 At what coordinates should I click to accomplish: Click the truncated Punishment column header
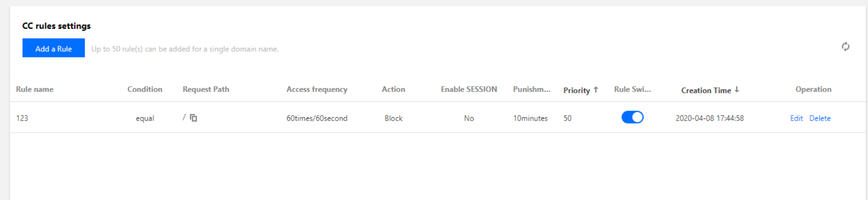pos(532,89)
